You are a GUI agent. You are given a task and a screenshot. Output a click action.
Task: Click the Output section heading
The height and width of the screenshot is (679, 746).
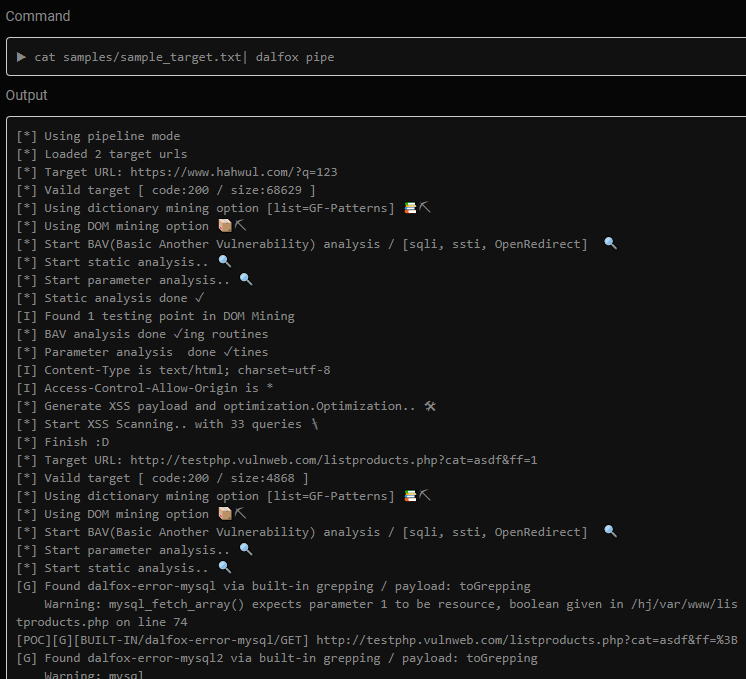(27, 95)
